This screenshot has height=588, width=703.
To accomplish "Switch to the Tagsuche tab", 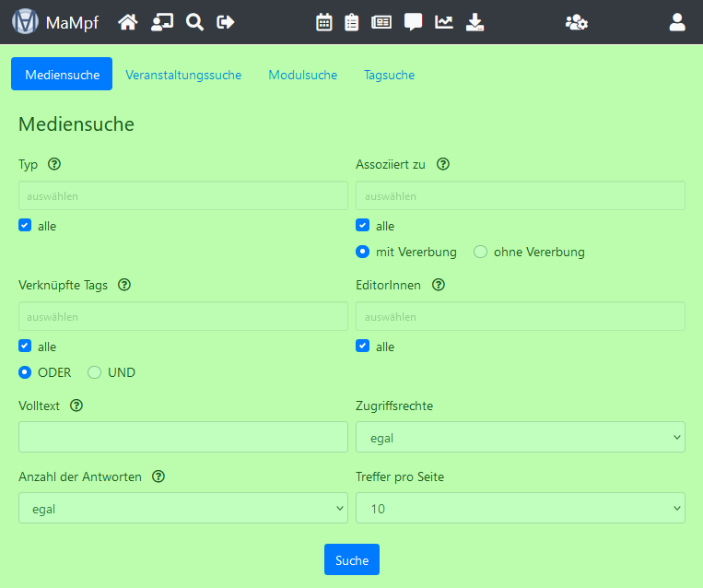I will coord(389,75).
